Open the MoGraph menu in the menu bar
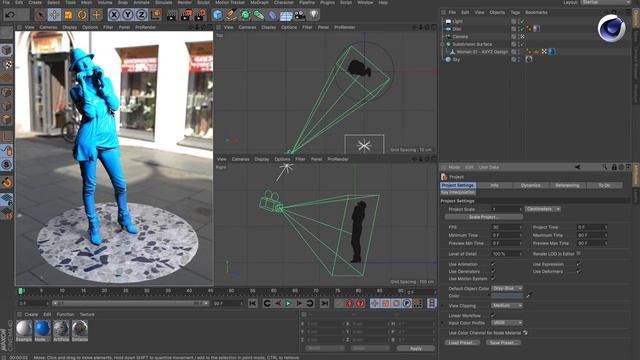Image resolution: width=640 pixels, height=360 pixels. pos(259,2)
